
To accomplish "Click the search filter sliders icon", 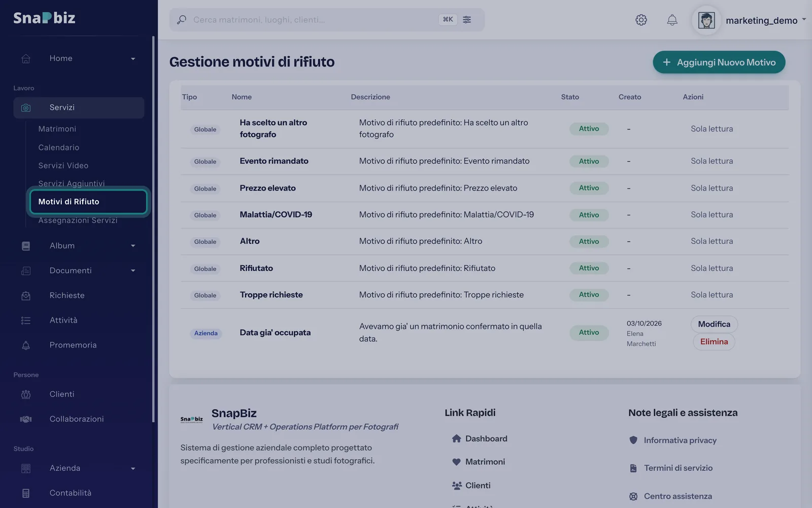I will coord(467,19).
